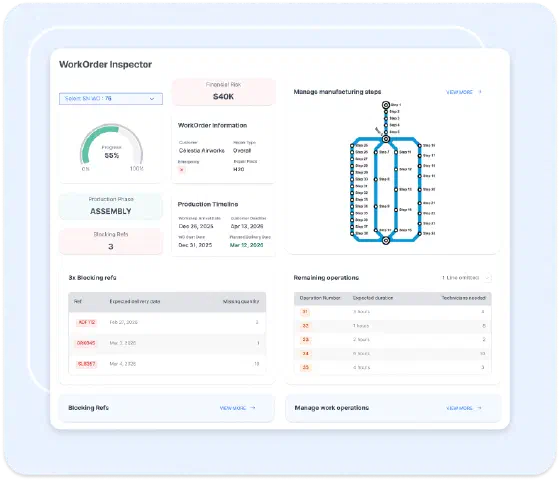The width and height of the screenshot is (560, 481).
Task: Select operation number 32 badge
Action: pos(305,326)
